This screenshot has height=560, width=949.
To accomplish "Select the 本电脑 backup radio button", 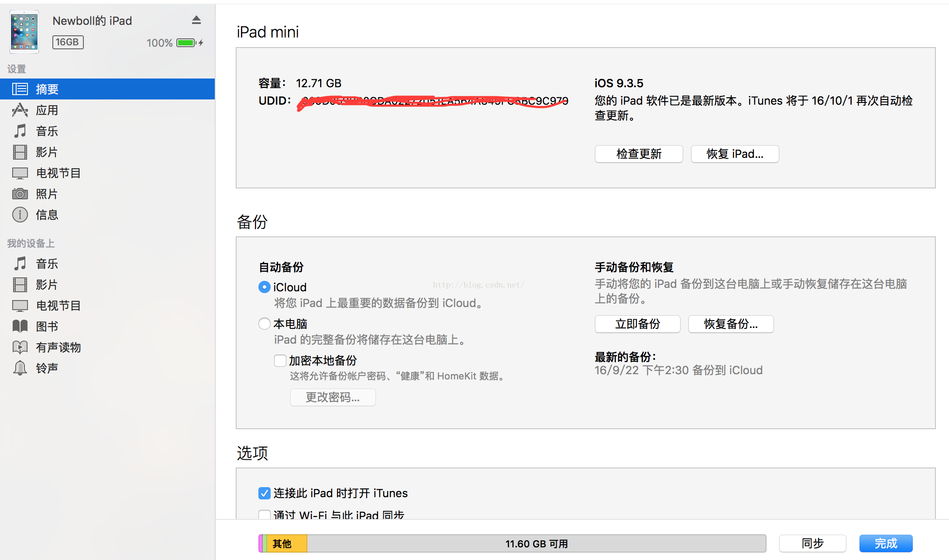I will click(x=264, y=324).
